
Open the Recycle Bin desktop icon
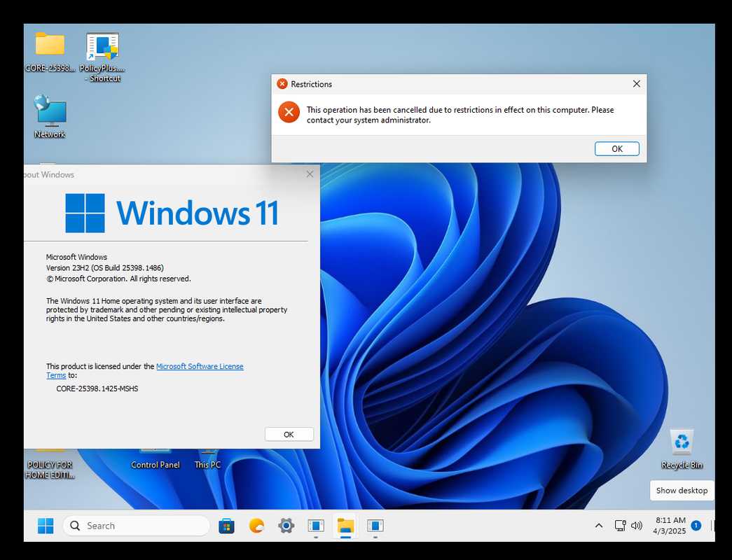coord(682,449)
